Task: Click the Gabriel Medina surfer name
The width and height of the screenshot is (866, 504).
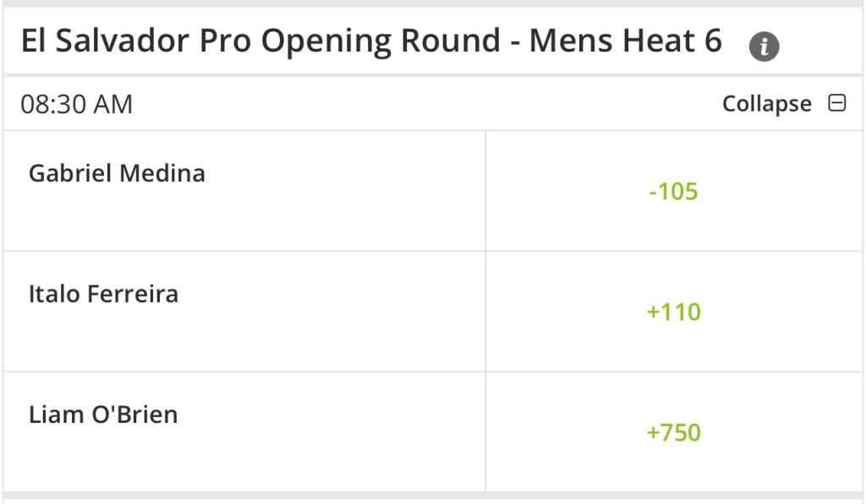Action: click(x=117, y=173)
